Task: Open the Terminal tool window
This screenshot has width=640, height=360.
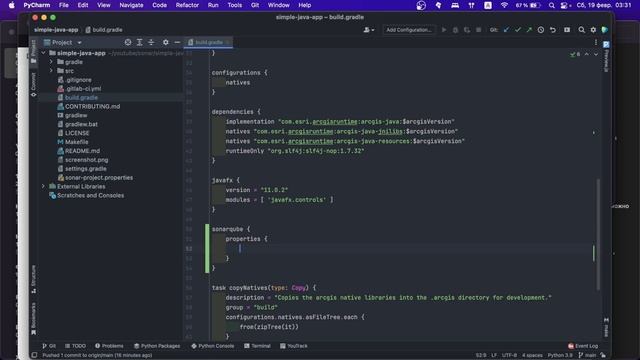Action: (x=257, y=346)
